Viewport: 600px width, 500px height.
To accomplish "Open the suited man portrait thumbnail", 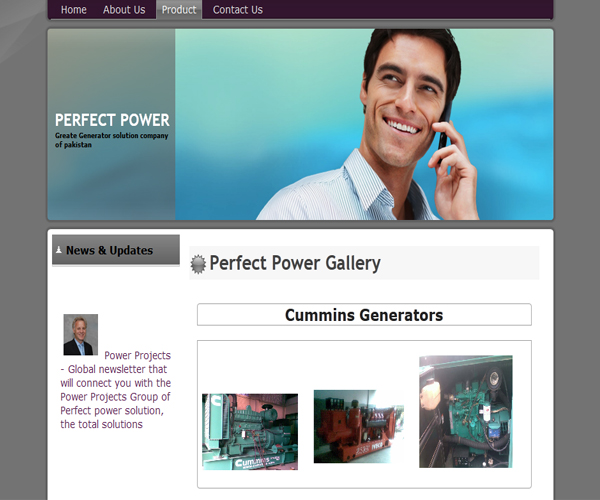I will [x=80, y=335].
